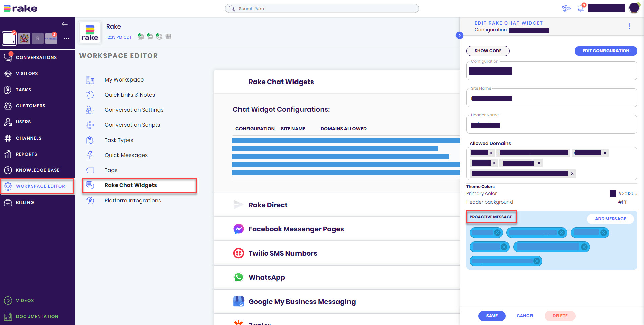Open the Visitors crosshair icon
This screenshot has width=644, height=325.
pyautogui.click(x=8, y=73)
